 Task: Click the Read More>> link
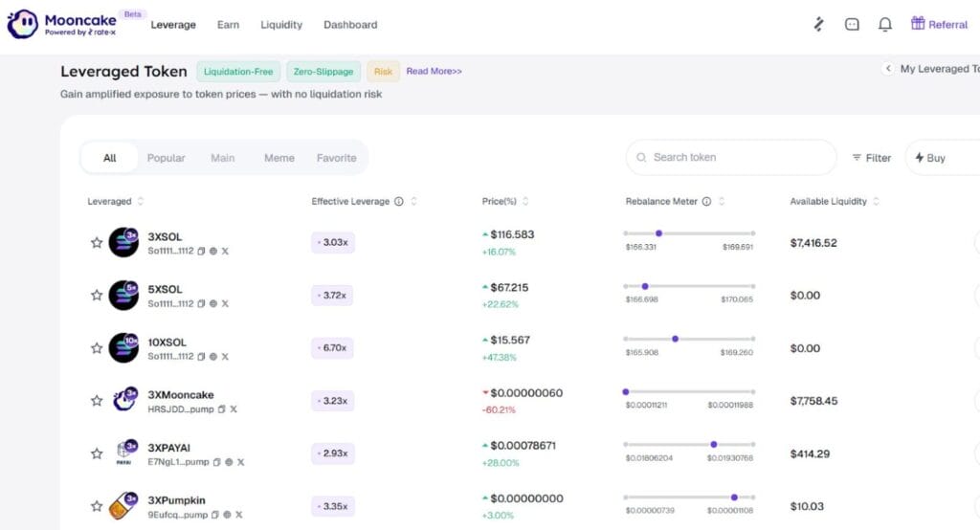pos(434,71)
